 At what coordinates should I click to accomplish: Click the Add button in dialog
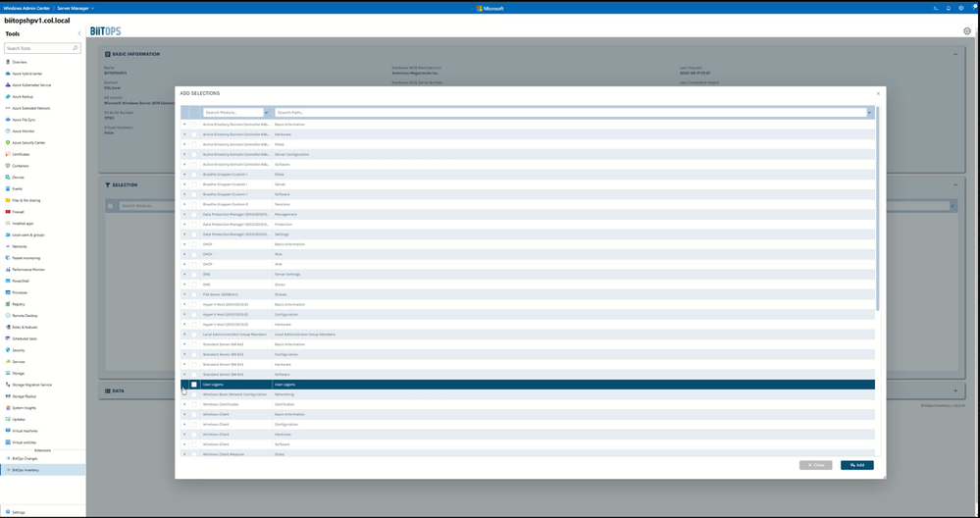pos(856,465)
